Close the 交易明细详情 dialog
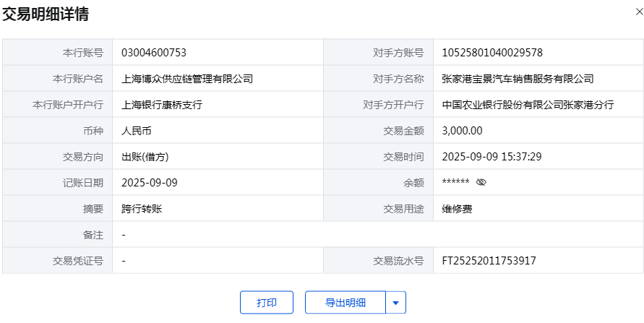 [635, 12]
